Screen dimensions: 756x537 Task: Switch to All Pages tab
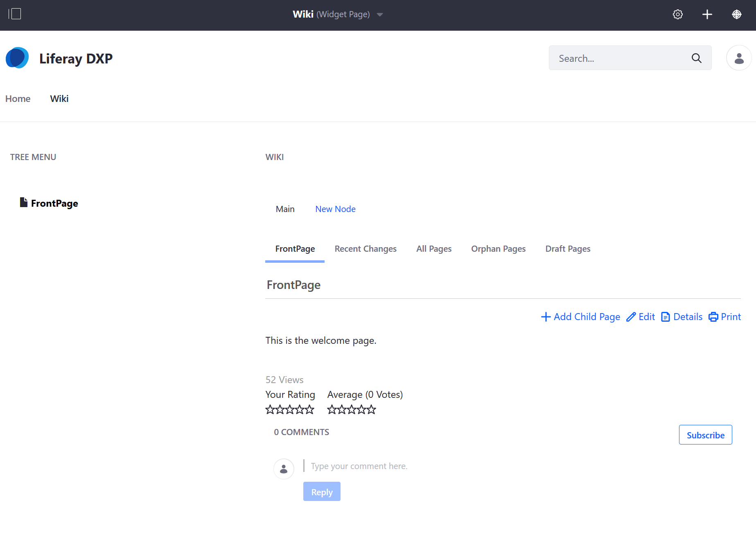[434, 249]
